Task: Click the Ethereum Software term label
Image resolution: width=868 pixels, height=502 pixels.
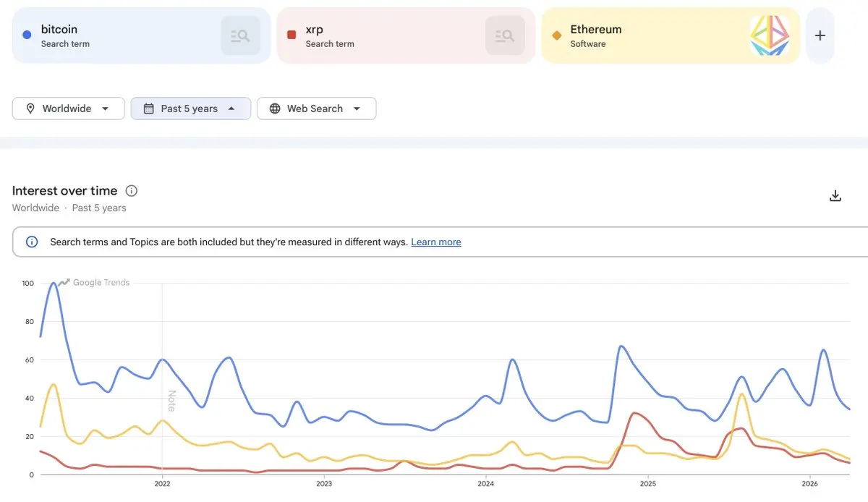Action: pyautogui.click(x=595, y=30)
